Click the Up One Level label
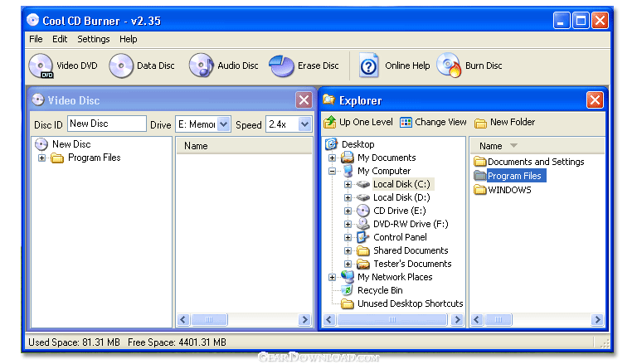 [x=366, y=122]
